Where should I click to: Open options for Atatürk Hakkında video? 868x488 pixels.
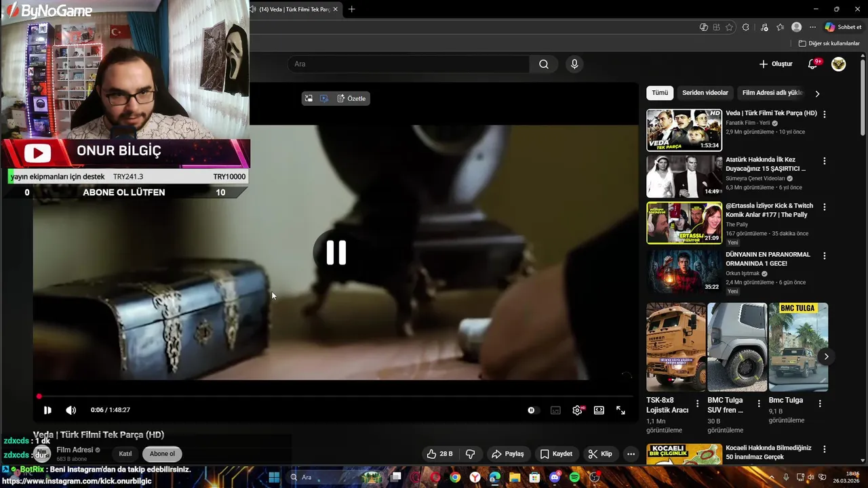pos(825,161)
